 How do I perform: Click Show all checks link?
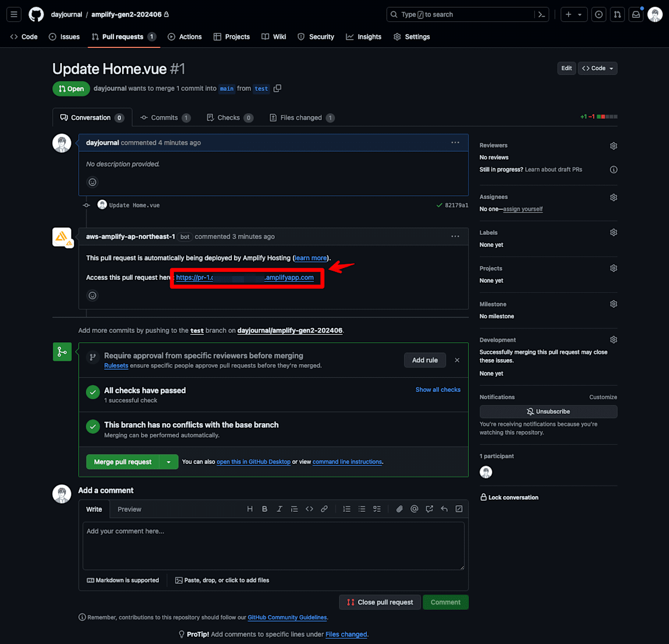pos(438,390)
